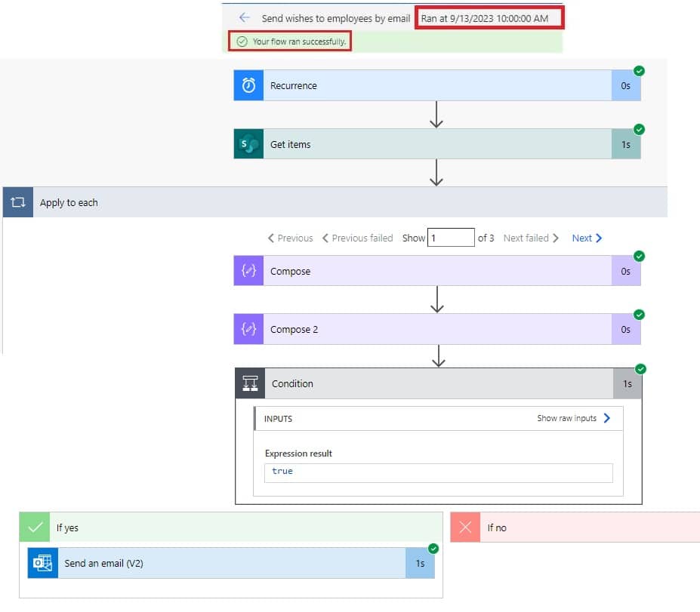Image resolution: width=700 pixels, height=612 pixels.
Task: Click success checkmark badge on Recurrence
Action: point(640,71)
